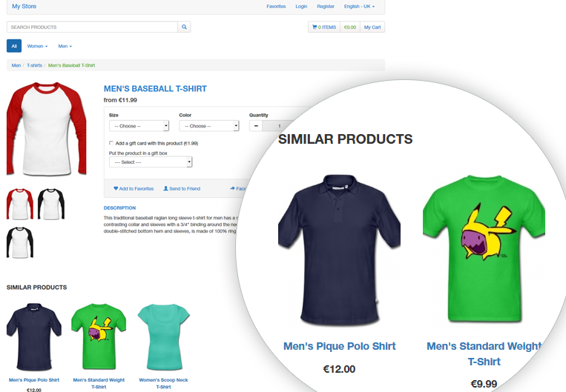Image resolution: width=566 pixels, height=392 pixels.
Task: Select the All category tab
Action: [x=14, y=46]
